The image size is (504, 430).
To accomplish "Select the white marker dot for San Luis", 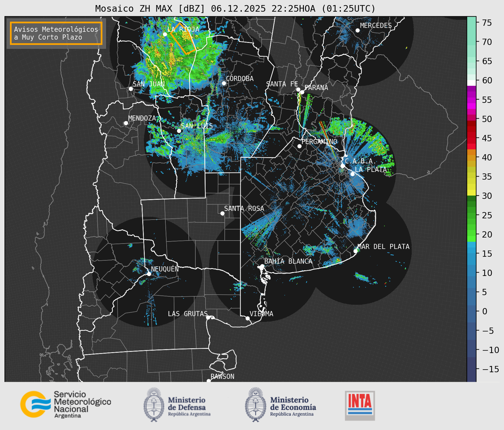I will click(x=179, y=131).
